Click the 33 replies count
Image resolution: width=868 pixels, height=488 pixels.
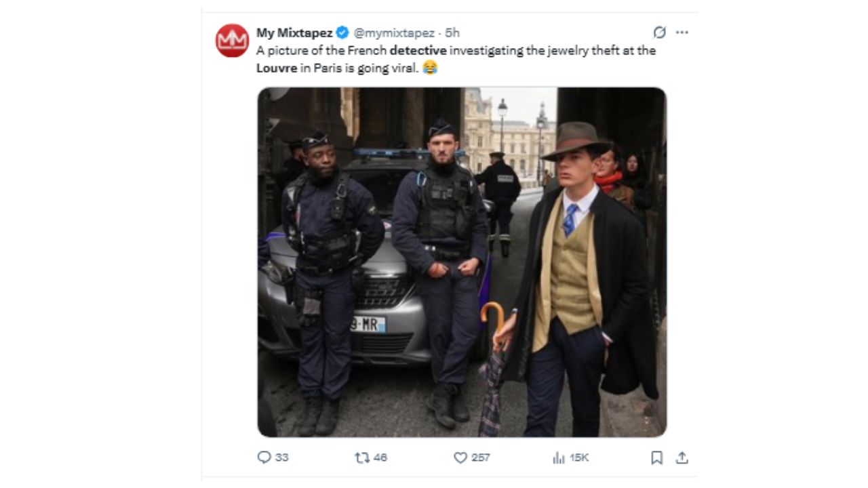281,457
